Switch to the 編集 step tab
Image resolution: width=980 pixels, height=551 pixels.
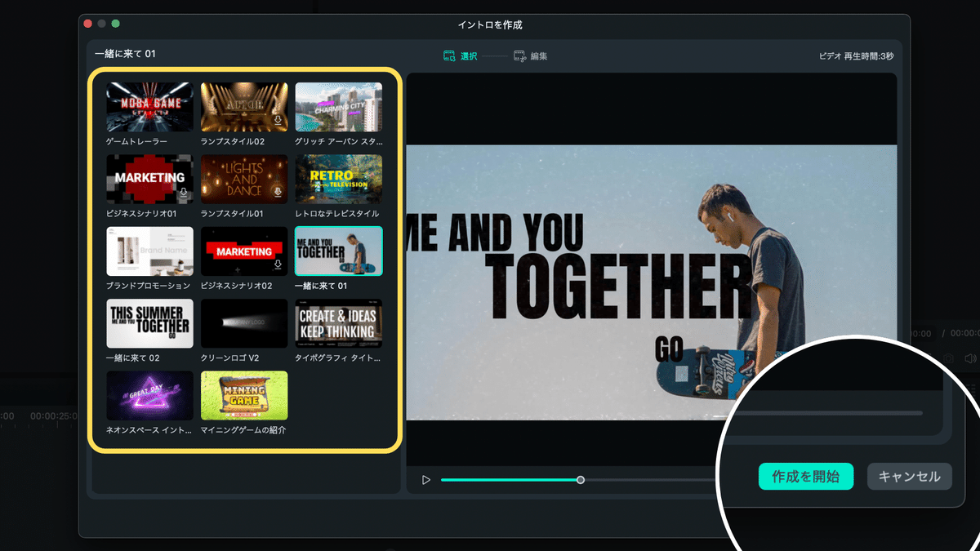538,56
